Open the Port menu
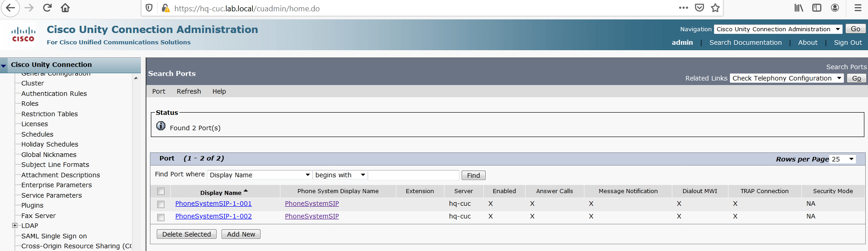 point(159,91)
